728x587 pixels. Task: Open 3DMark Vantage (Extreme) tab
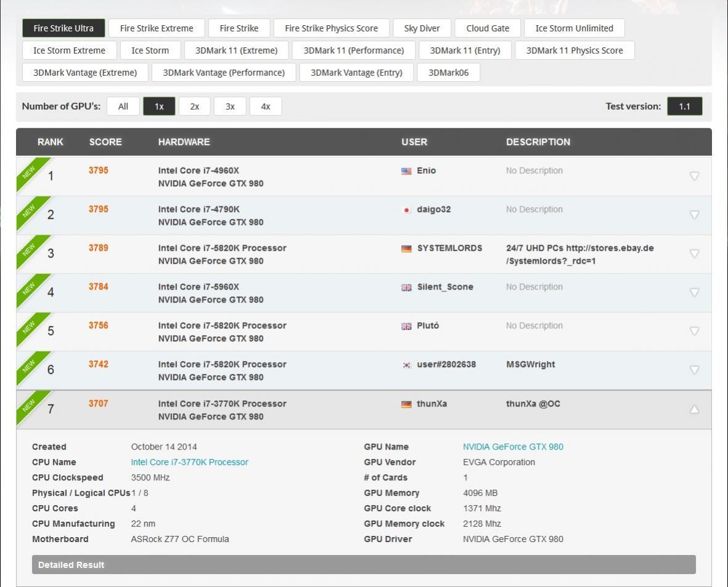[x=85, y=73]
